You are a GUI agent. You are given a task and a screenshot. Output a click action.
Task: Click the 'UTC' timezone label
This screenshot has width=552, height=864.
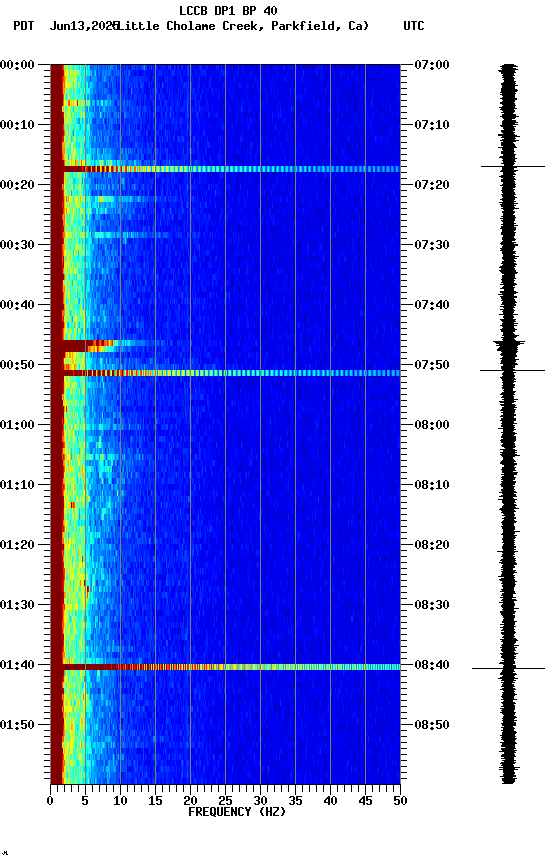click(414, 26)
